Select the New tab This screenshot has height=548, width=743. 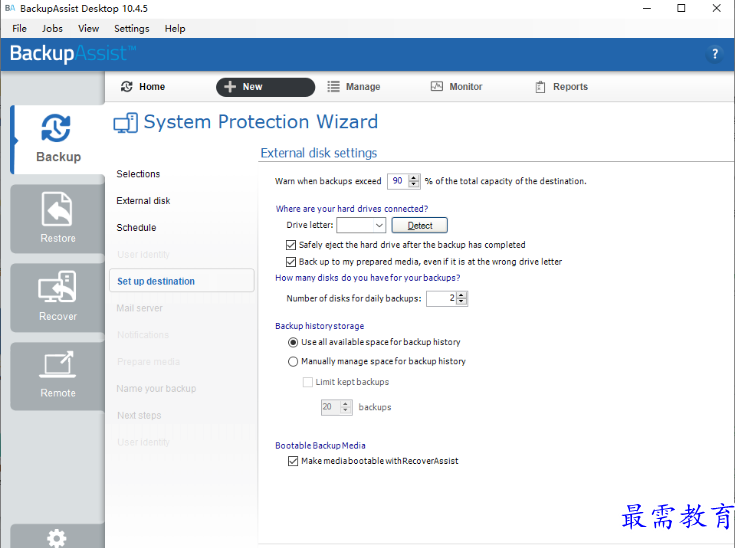pyautogui.click(x=265, y=87)
